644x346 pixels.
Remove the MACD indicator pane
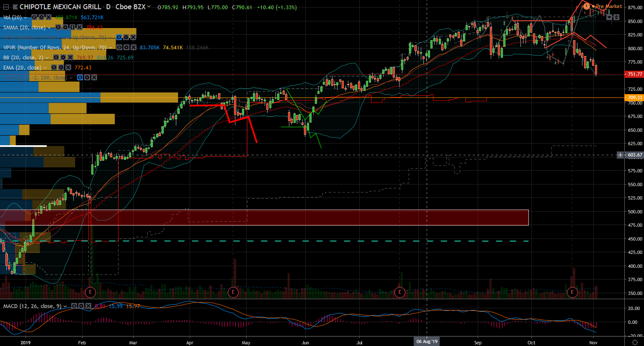tap(88, 306)
